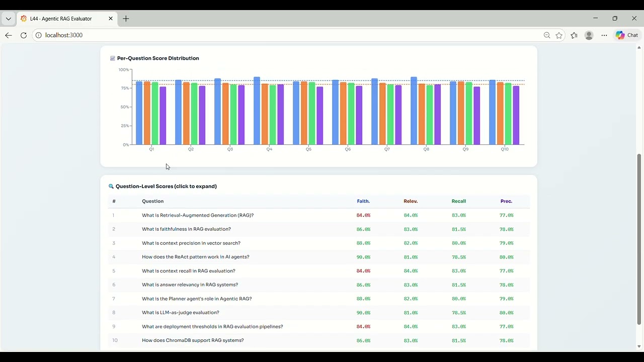Click the Q5 axis label on chart
Viewport: 644px width, 362px height.
(x=308, y=149)
